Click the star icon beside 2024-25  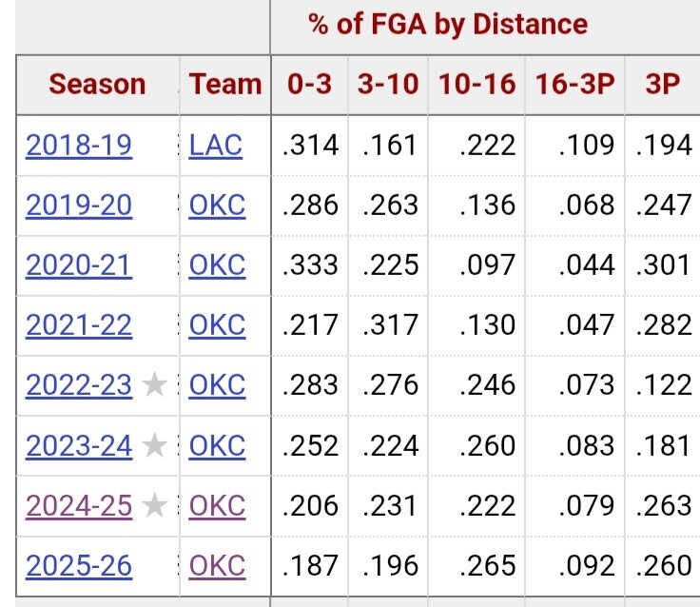[x=155, y=505]
